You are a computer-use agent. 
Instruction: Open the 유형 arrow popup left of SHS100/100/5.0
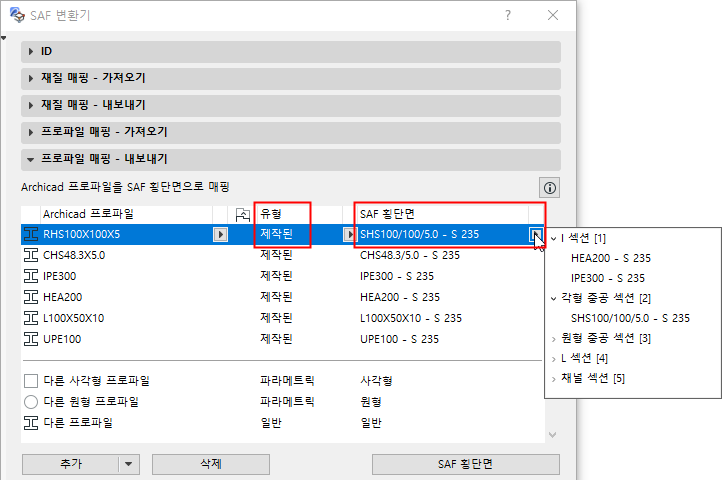[349, 234]
